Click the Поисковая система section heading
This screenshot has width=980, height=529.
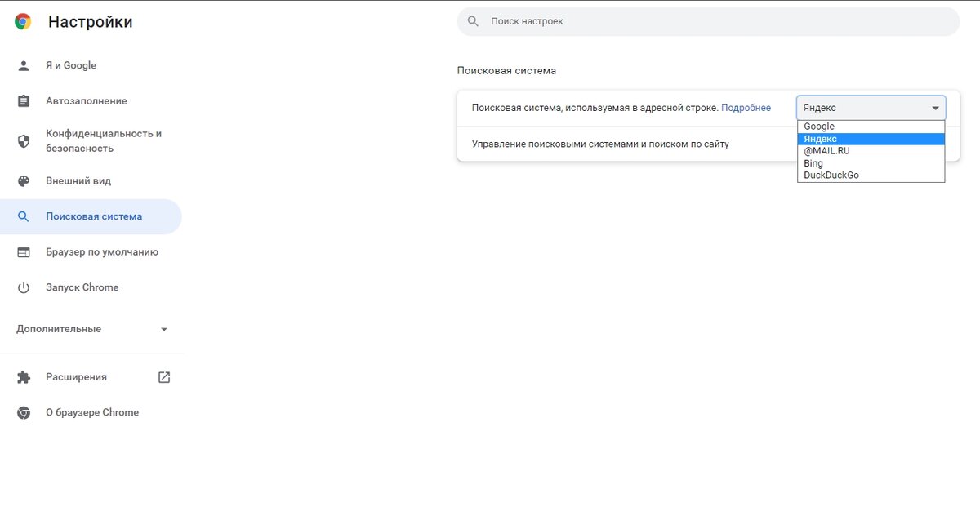tap(506, 71)
